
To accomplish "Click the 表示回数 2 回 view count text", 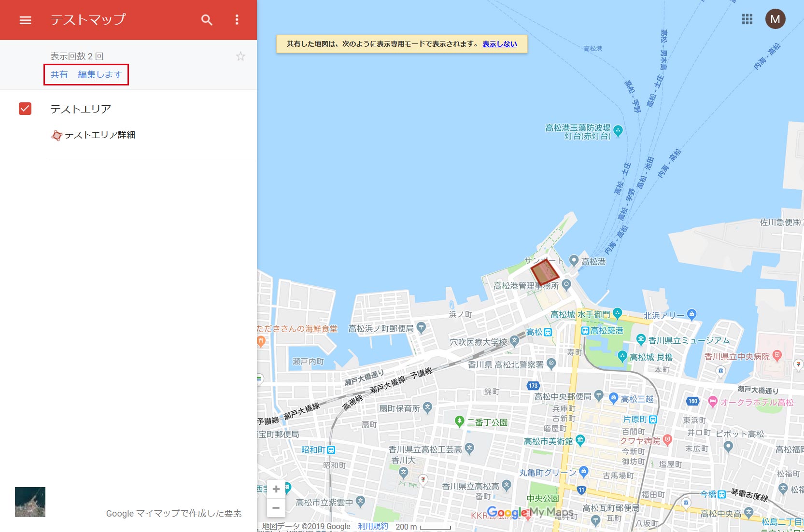I will point(77,56).
